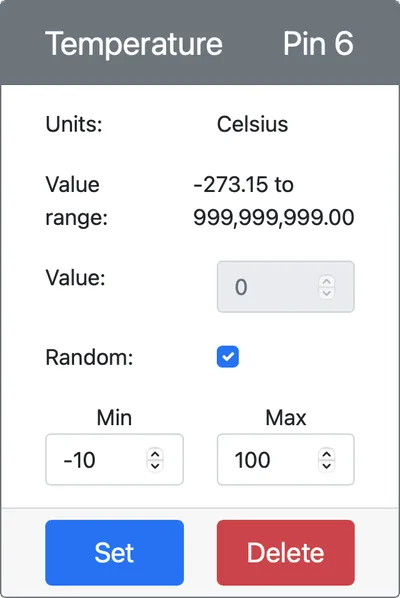Click the Value field's down arrow

pyautogui.click(x=326, y=293)
